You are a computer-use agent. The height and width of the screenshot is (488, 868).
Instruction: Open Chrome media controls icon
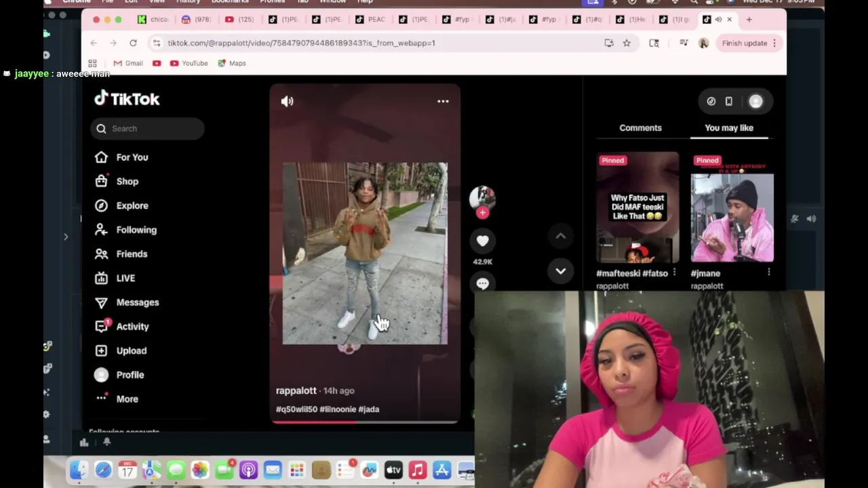click(684, 43)
